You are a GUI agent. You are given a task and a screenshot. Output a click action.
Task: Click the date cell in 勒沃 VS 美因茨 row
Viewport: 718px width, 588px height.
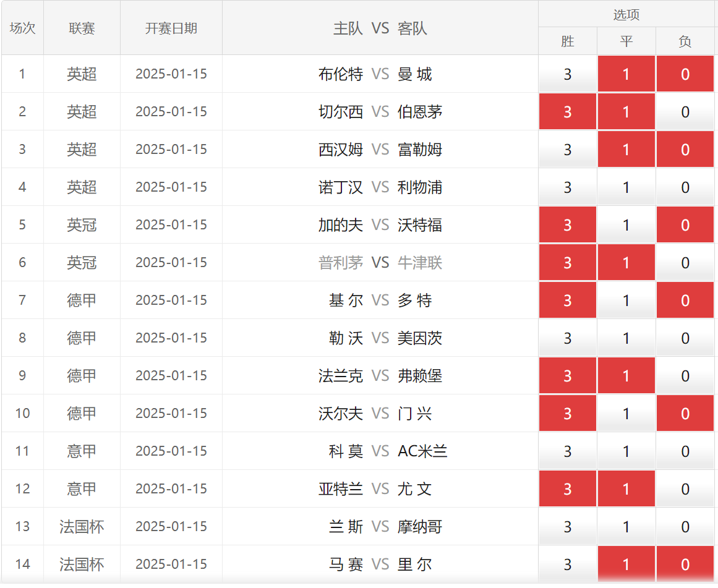pyautogui.click(x=171, y=338)
